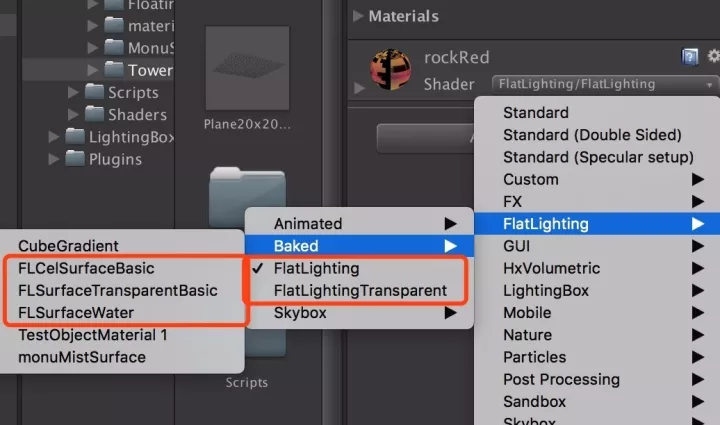Image resolution: width=720 pixels, height=425 pixels.
Task: Open the Shader dropdown field
Action: click(605, 84)
